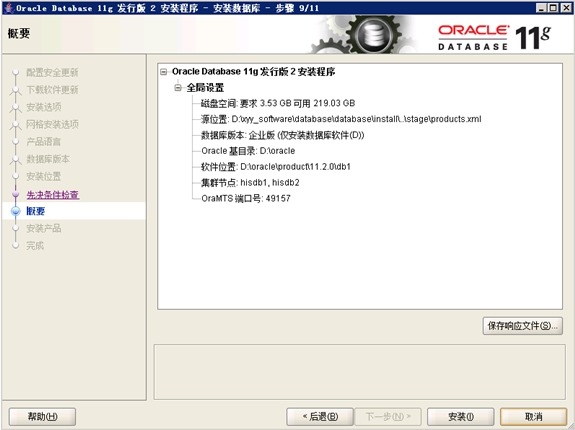
Task: Click the 帮助(H) button
Action: [x=43, y=417]
